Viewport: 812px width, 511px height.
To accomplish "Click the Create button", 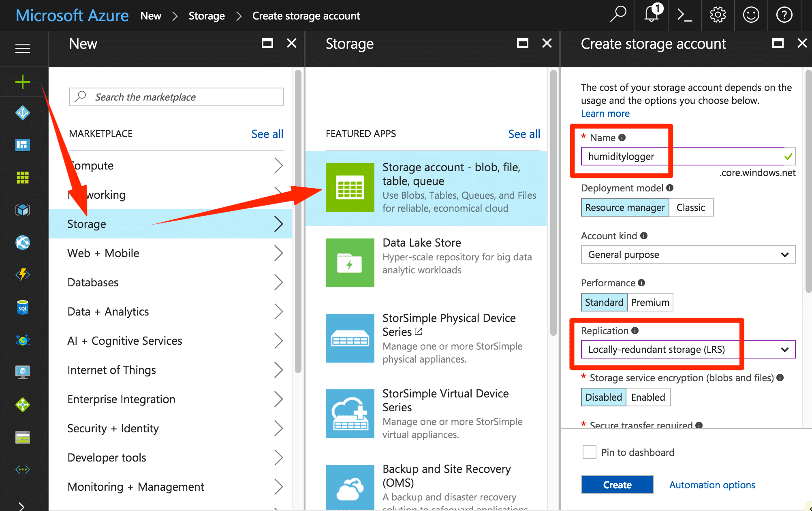I will point(617,485).
